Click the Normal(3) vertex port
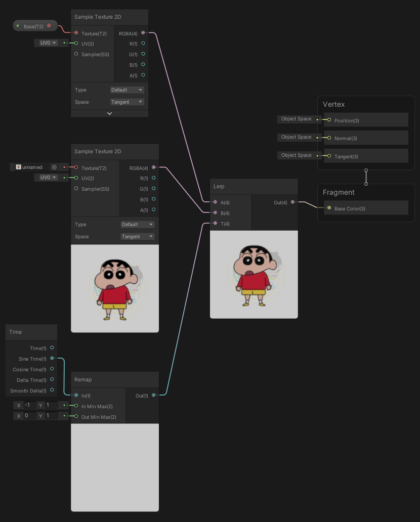Image resolution: width=420 pixels, height=522 pixels. pyautogui.click(x=329, y=138)
